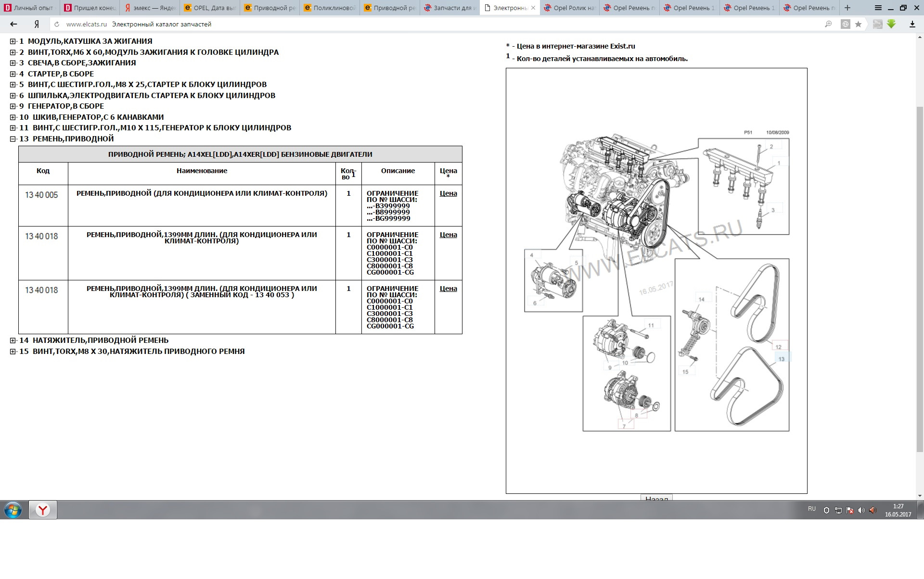Open Цена link for first 13 40 018 row
This screenshot has width=924, height=579.
click(x=448, y=235)
